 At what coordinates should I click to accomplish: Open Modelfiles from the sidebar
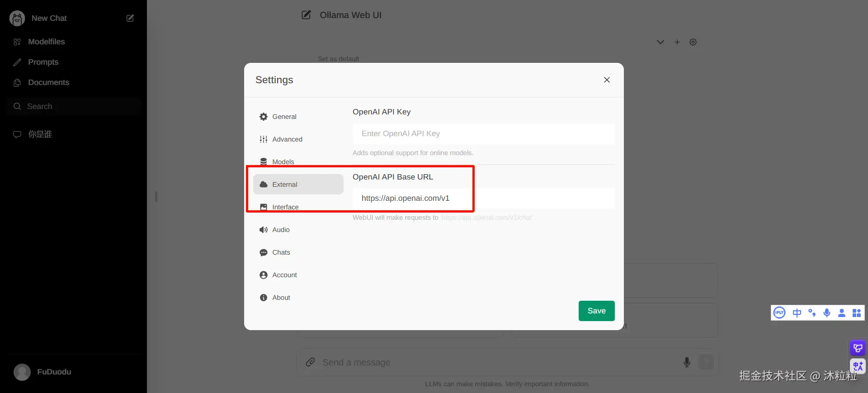click(x=46, y=42)
